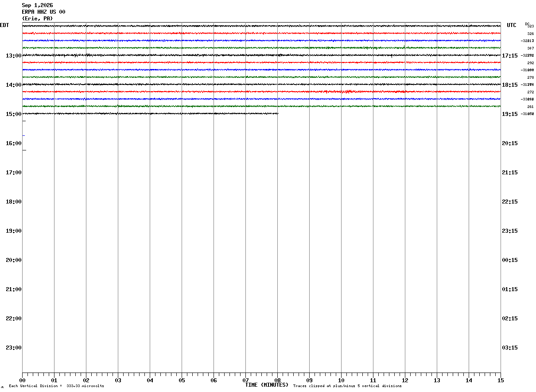Viewport: 536px width, 392px height.
Task: Click the (Erie, PA) location text
Action: tap(37, 19)
